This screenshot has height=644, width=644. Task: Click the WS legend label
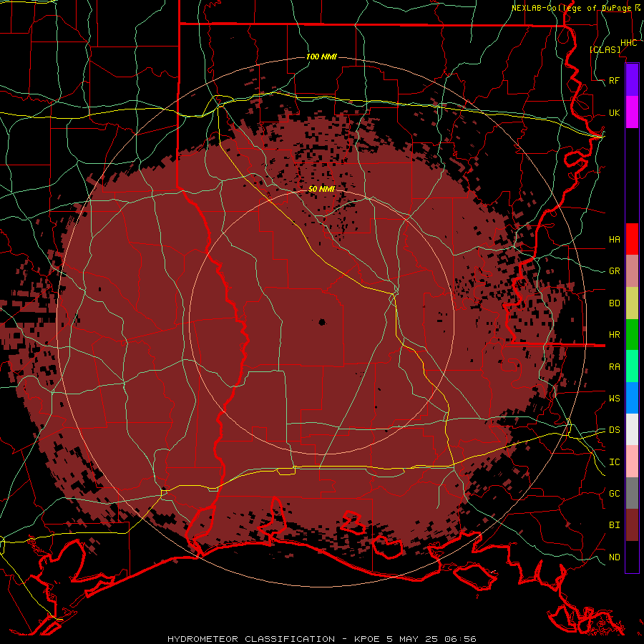(615, 399)
